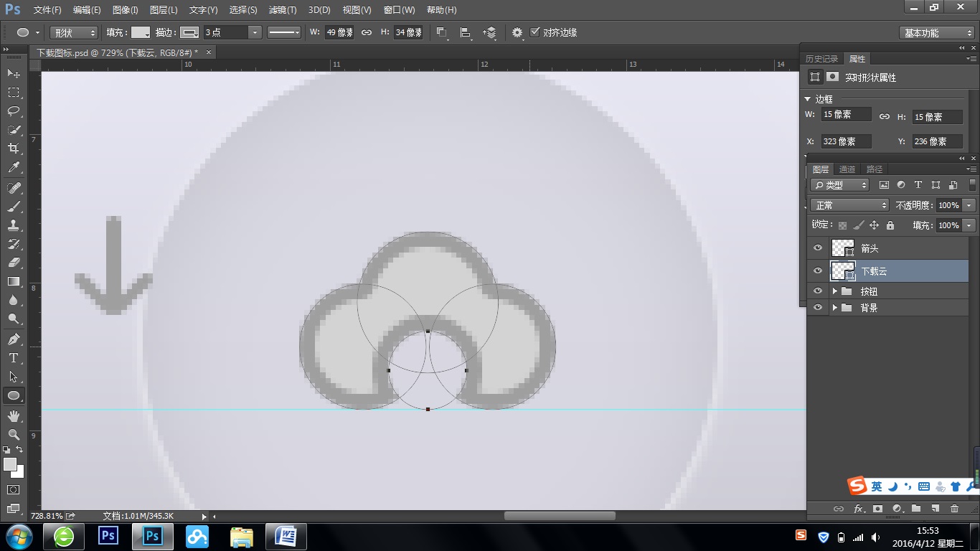Filter layers by type layers

point(918,185)
